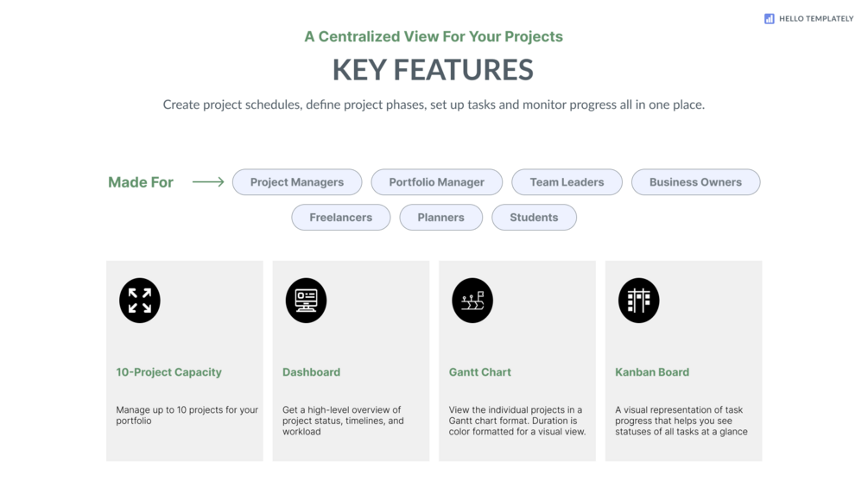Select the Portfolio Manager pill
The height and width of the screenshot is (488, 868).
tap(437, 182)
